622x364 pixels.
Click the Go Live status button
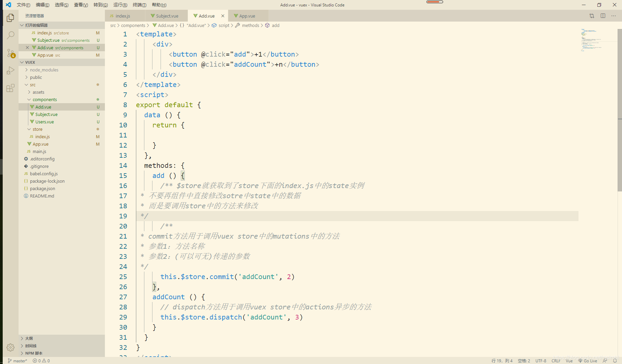click(x=588, y=361)
